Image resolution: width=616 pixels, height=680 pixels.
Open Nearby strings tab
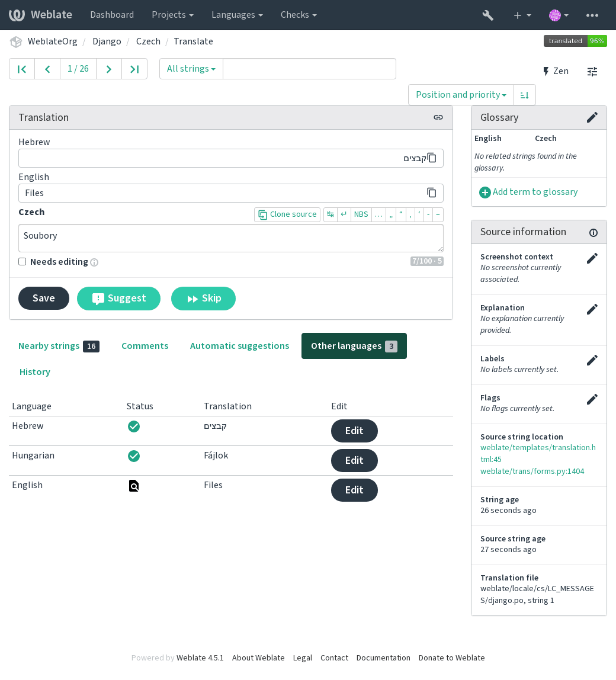pyautogui.click(x=59, y=346)
